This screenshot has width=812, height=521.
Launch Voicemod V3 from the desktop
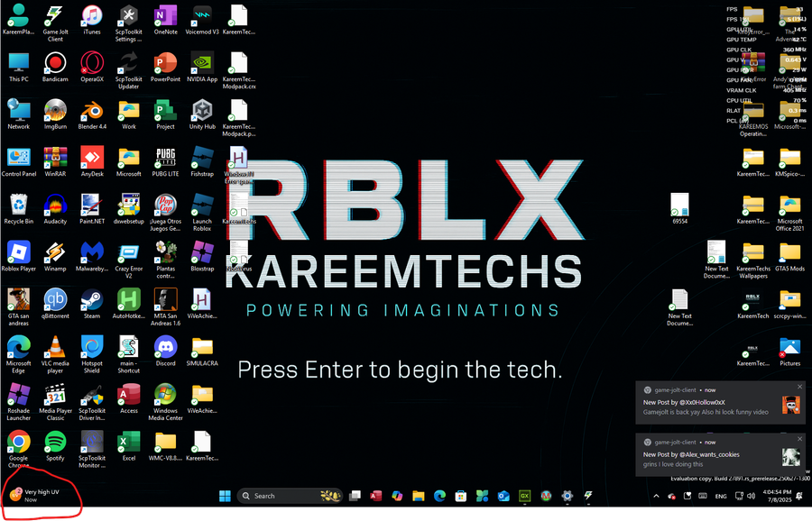click(202, 20)
